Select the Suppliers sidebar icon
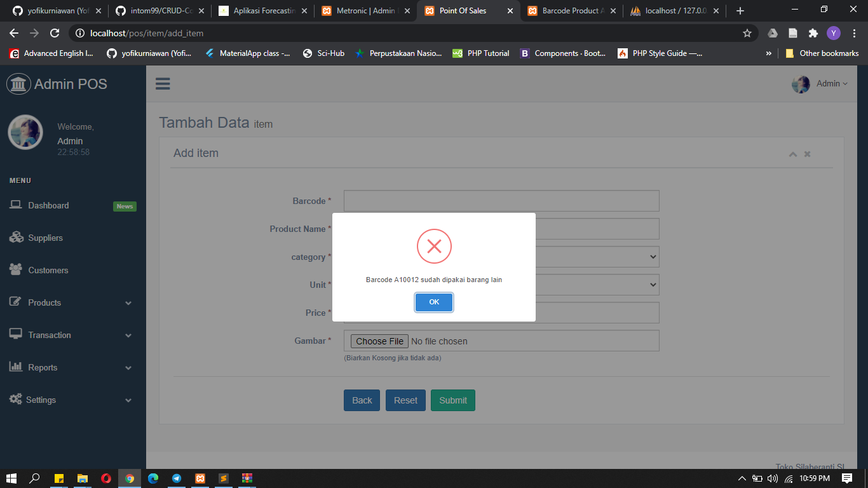The image size is (868, 488). [17, 237]
